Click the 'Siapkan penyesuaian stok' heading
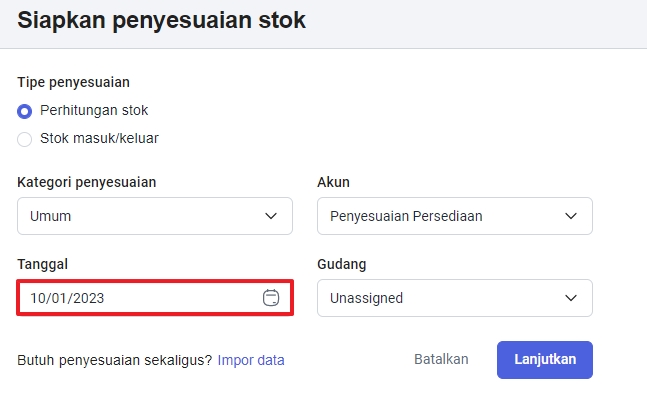 pos(162,19)
